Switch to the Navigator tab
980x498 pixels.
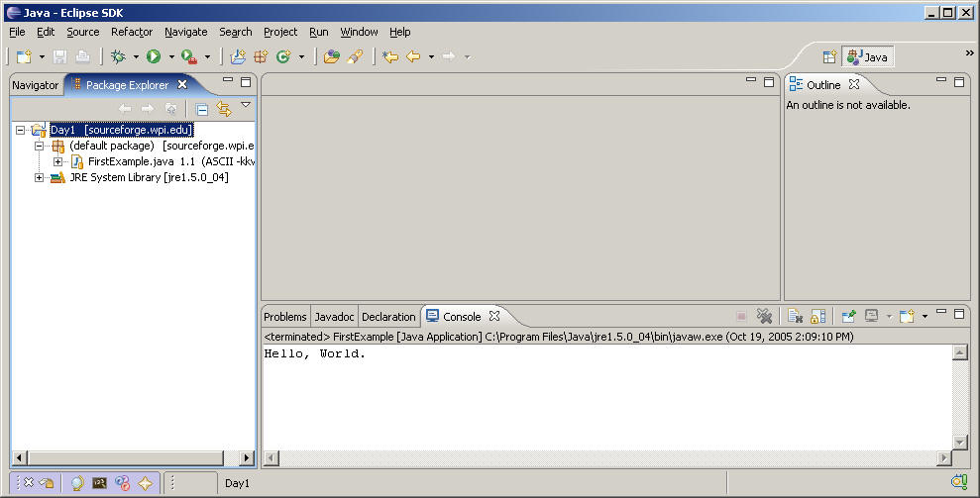click(x=35, y=85)
